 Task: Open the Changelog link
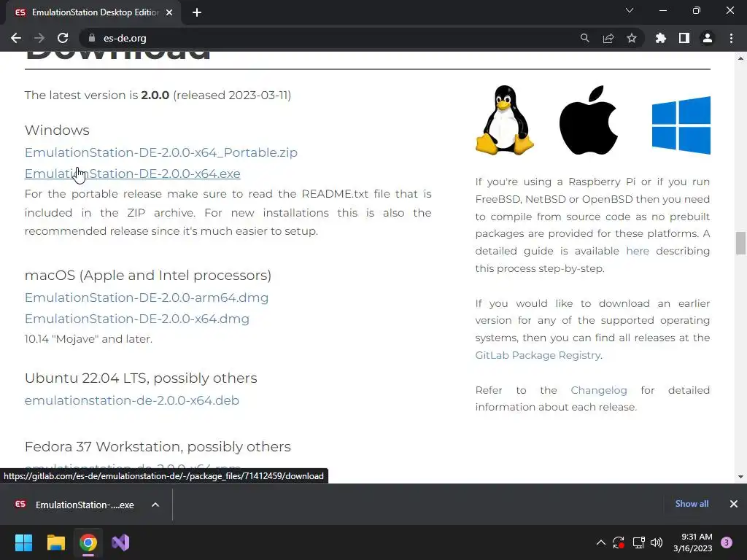point(599,390)
